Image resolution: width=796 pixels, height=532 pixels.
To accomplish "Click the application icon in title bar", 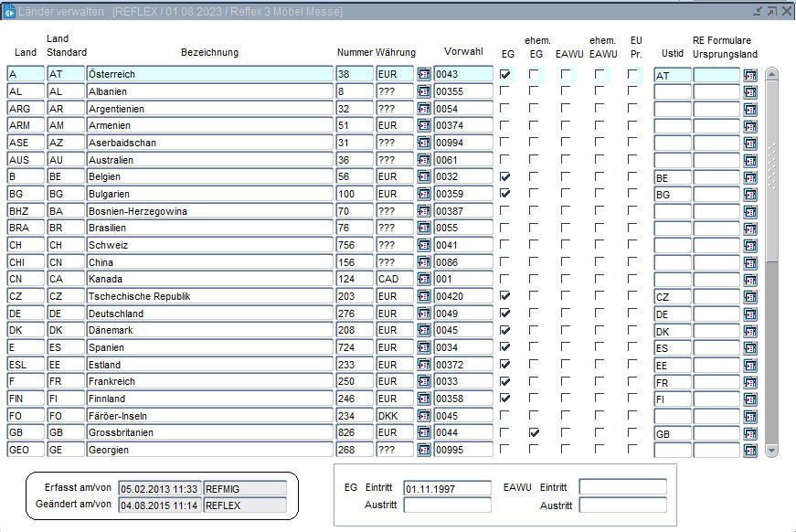I will pos(10,11).
